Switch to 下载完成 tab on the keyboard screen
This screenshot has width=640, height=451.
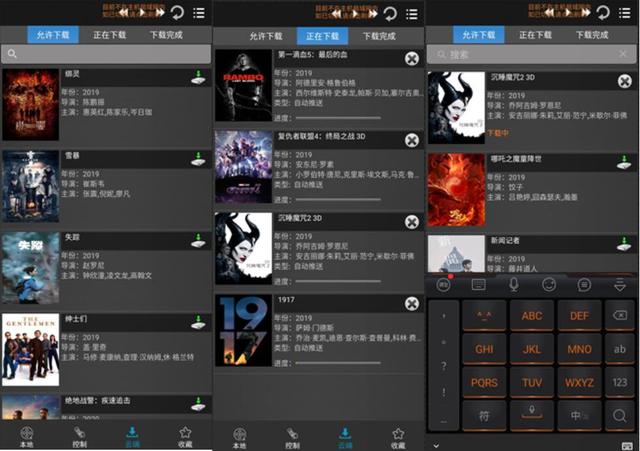point(592,35)
